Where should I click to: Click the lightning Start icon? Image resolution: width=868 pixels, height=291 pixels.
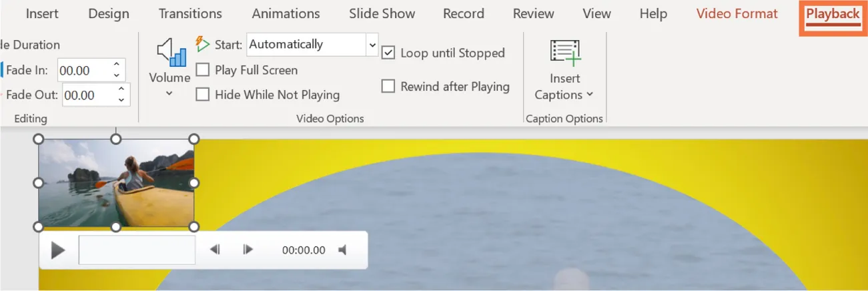click(x=202, y=44)
